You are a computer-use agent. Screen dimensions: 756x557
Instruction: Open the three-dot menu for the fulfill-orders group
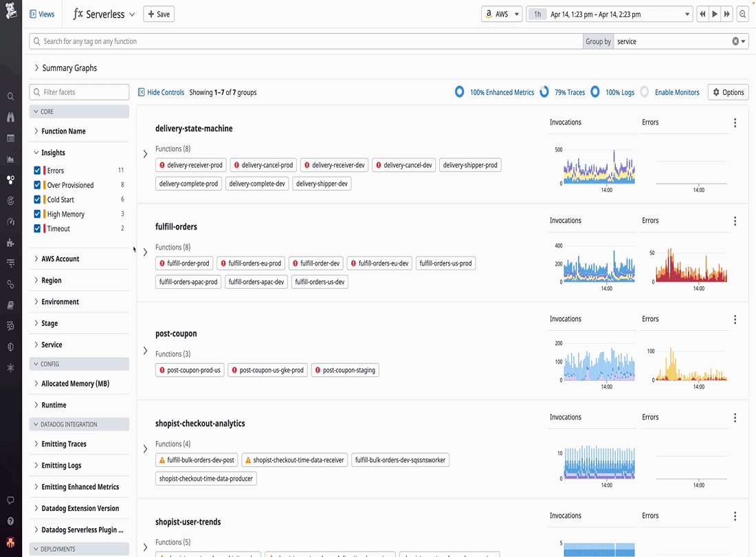click(735, 221)
